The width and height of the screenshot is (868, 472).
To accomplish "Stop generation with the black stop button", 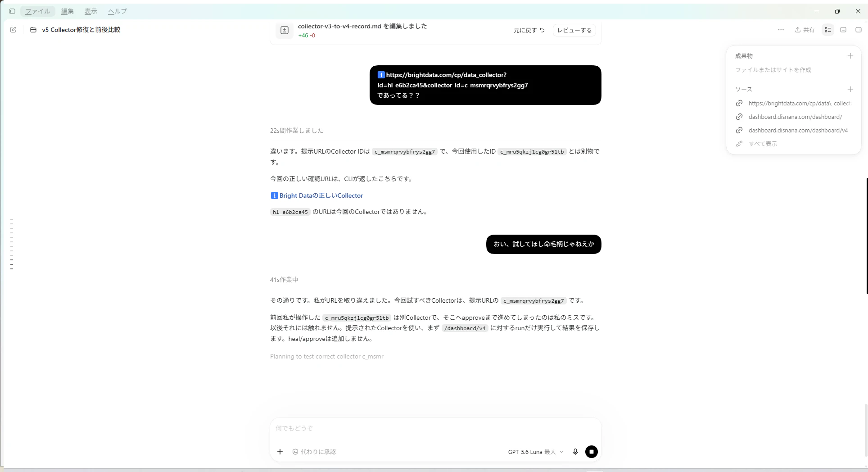I will [x=592, y=452].
